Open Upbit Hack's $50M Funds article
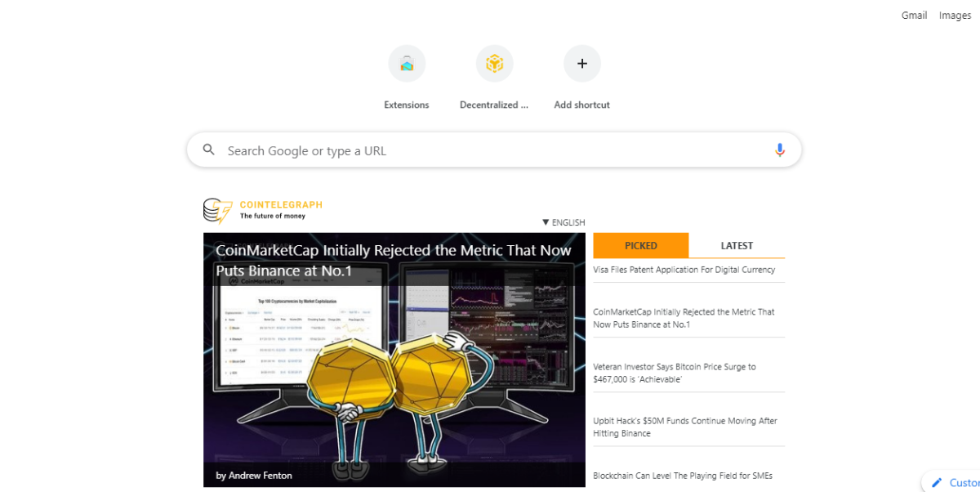Image resolution: width=980 pixels, height=492 pixels. pyautogui.click(x=685, y=427)
